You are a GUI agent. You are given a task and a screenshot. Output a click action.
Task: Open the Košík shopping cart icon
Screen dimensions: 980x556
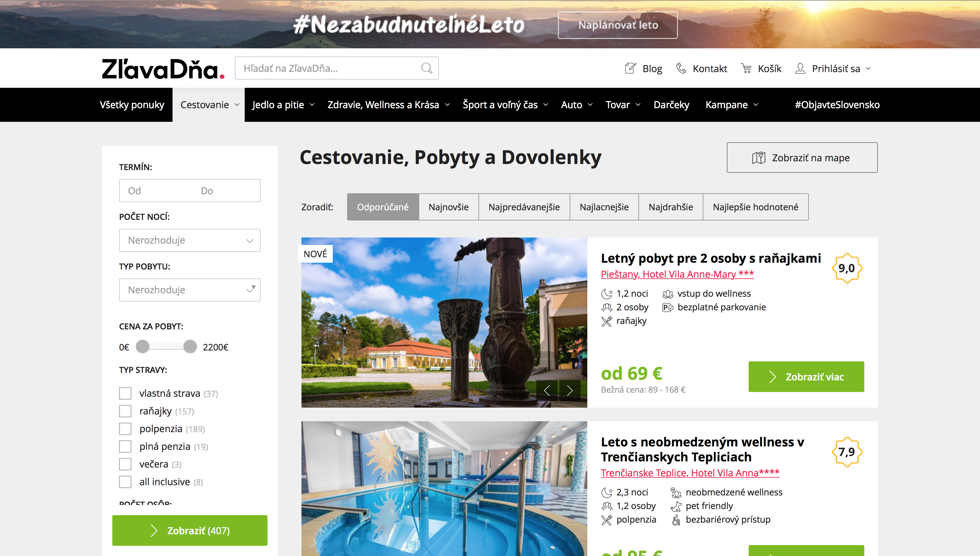pyautogui.click(x=746, y=68)
